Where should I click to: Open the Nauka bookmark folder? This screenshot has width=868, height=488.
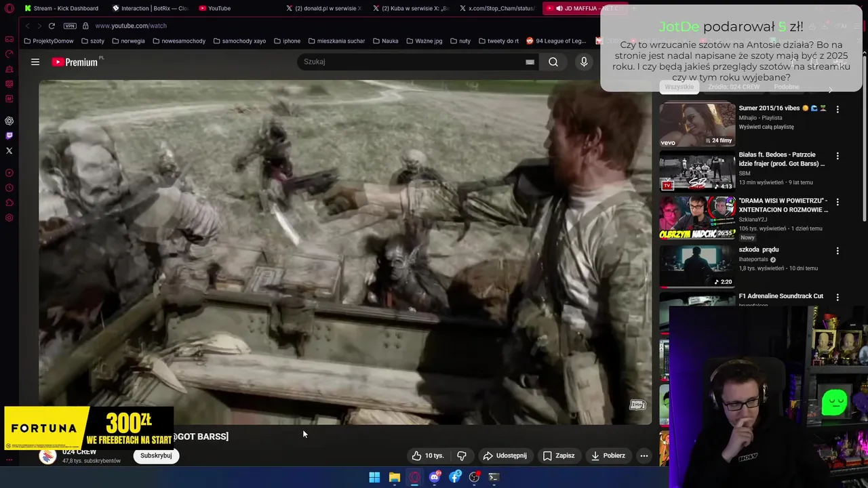click(385, 41)
